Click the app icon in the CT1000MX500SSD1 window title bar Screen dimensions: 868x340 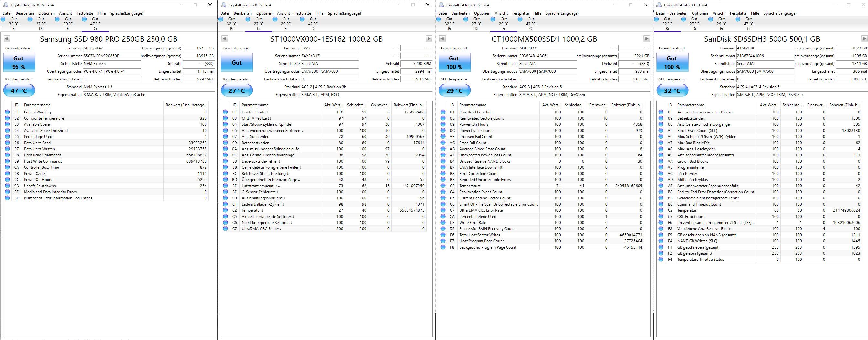441,5
